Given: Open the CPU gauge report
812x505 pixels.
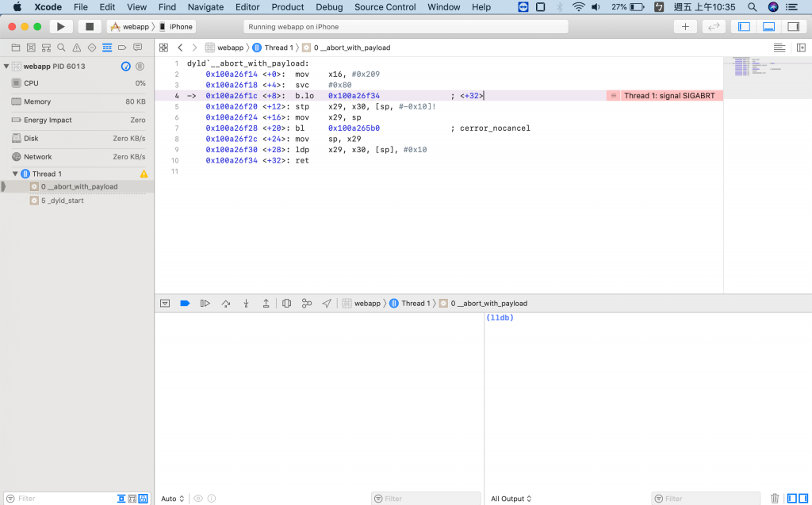Looking at the screenshot, I should (x=78, y=83).
